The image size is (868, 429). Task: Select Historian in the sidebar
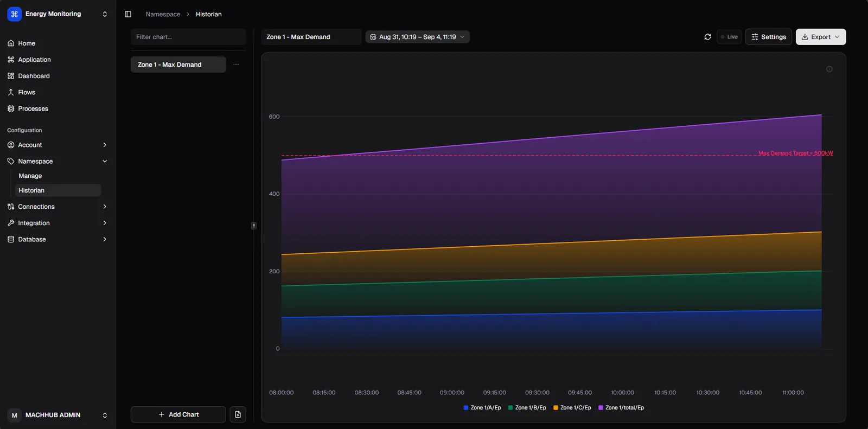[58, 190]
